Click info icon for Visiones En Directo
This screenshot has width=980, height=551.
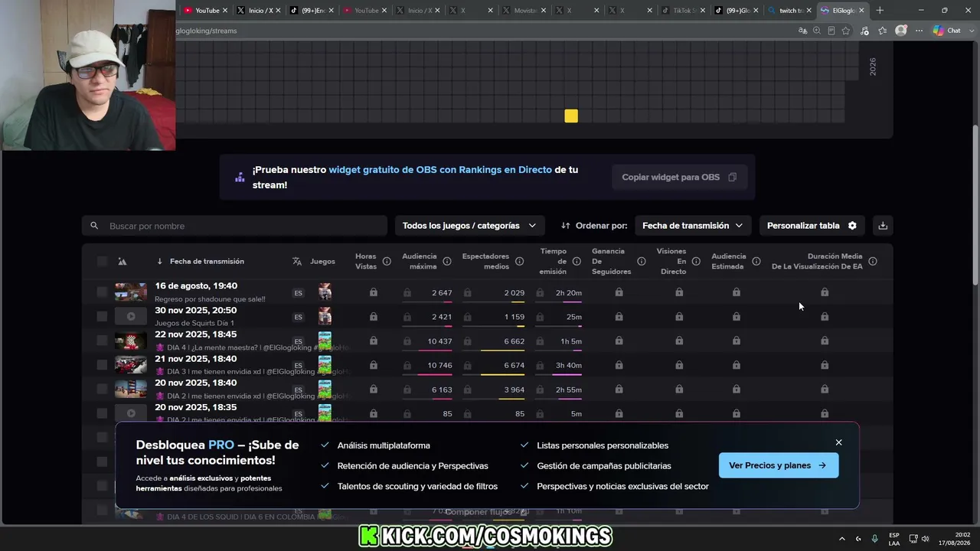point(696,262)
